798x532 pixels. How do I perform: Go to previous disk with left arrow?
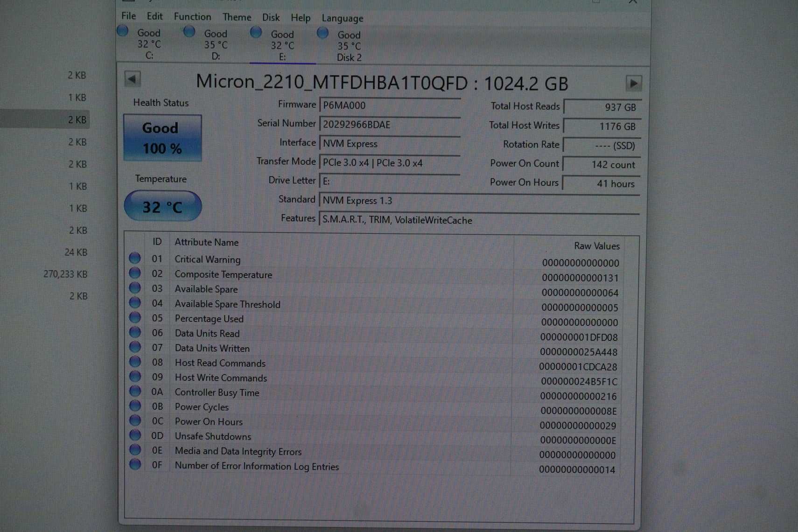[x=133, y=79]
